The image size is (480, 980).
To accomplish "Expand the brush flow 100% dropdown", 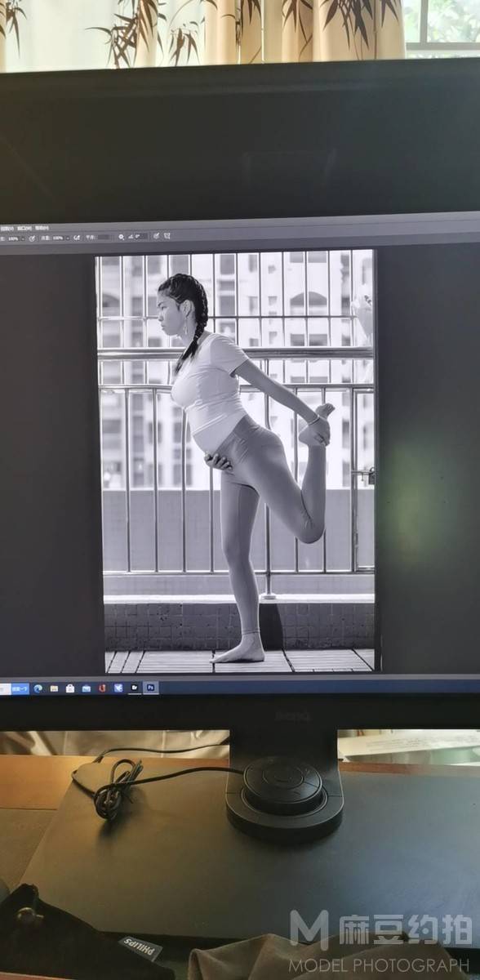I will (x=67, y=238).
